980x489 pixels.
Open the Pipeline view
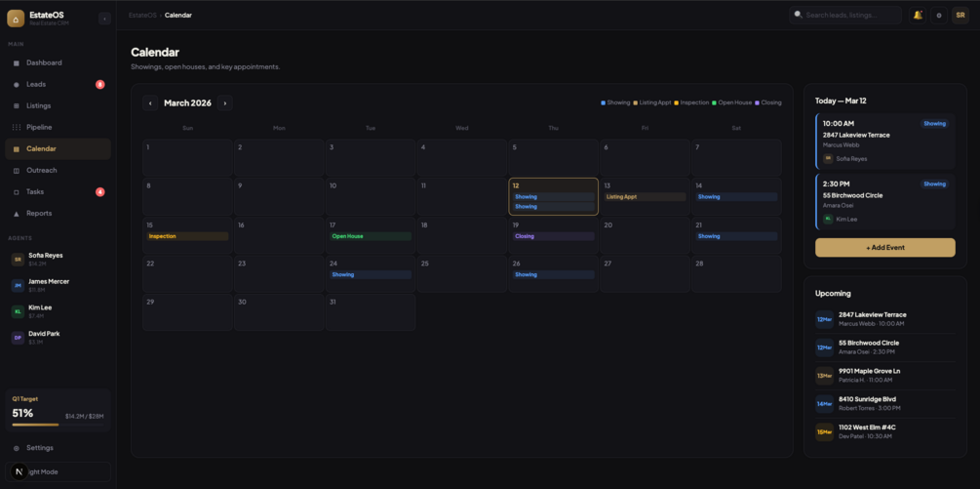tap(59, 128)
